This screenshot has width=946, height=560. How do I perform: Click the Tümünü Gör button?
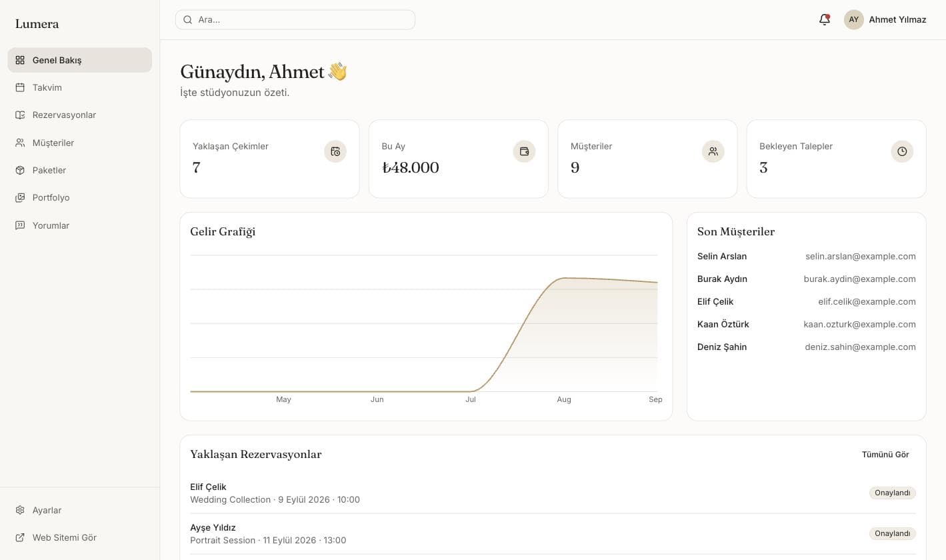(x=885, y=455)
